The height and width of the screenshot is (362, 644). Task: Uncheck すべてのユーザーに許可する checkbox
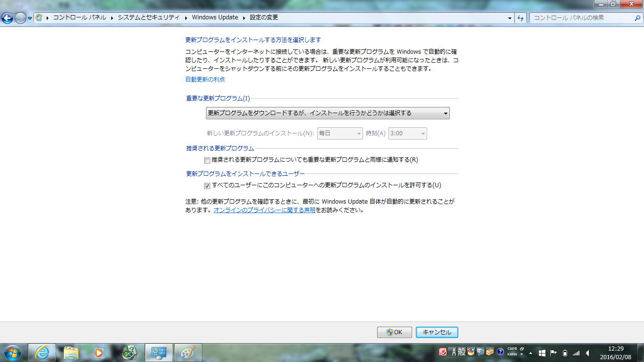pos(207,186)
